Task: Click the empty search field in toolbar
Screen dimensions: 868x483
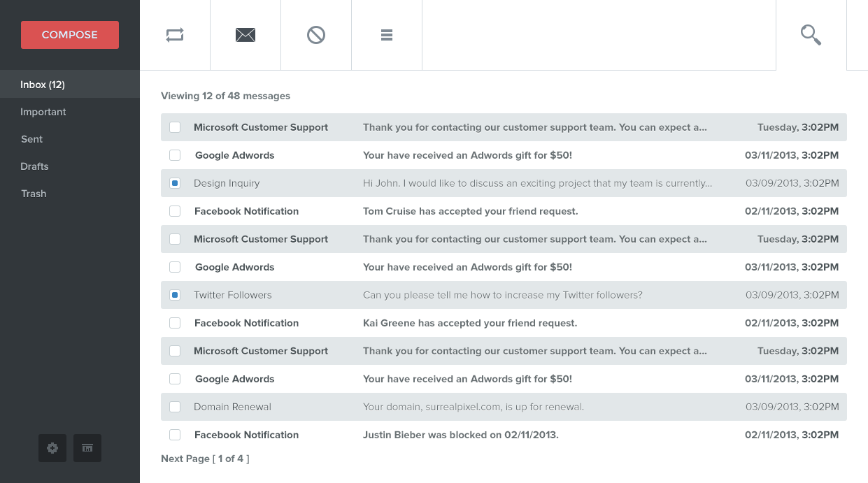Action: coord(598,35)
